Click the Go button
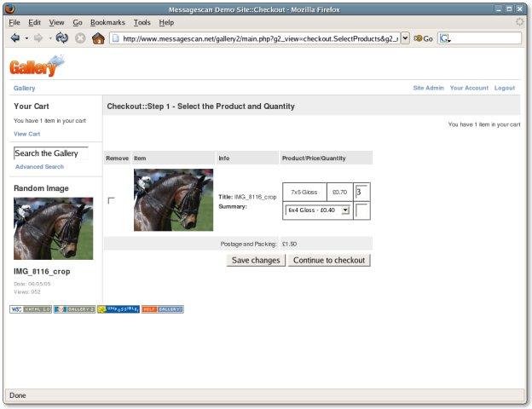 point(424,38)
